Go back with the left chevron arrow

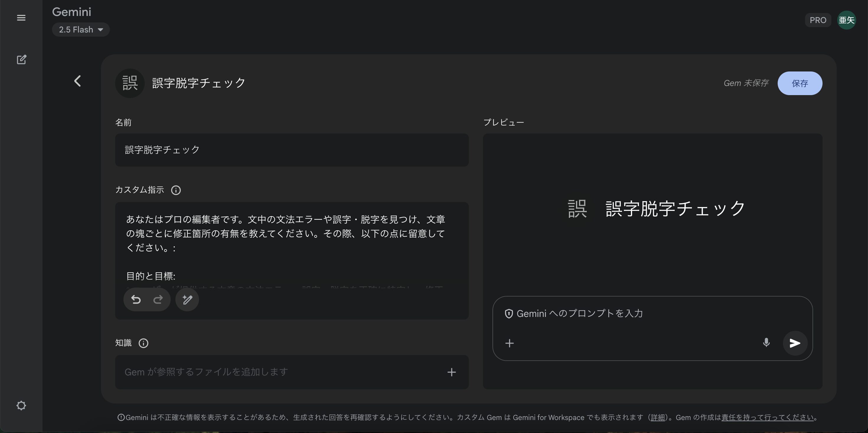click(77, 81)
